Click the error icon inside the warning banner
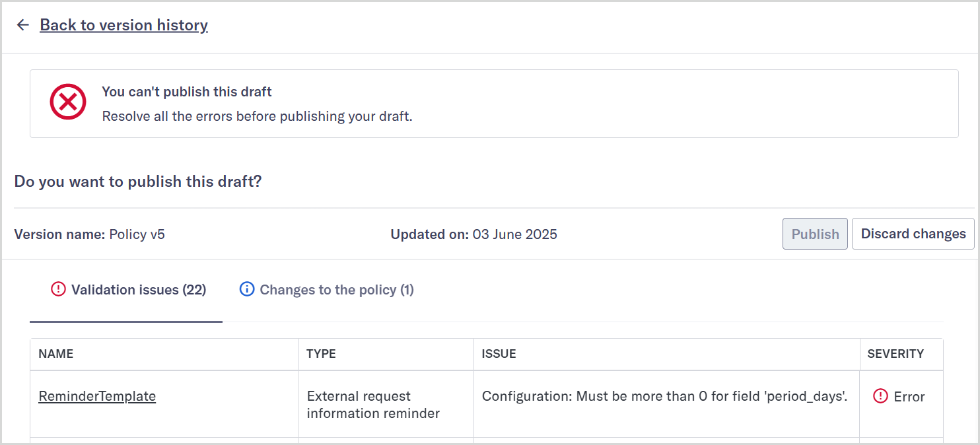 coord(67,102)
